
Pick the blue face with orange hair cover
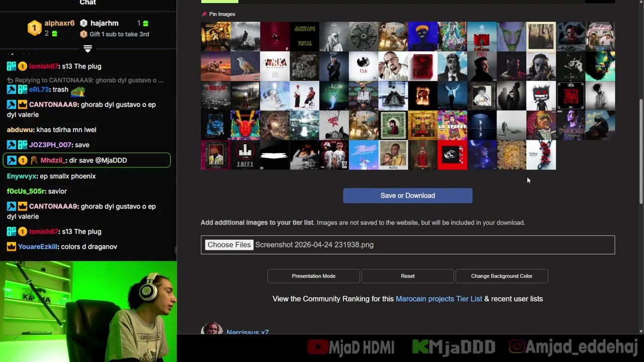pyautogui.click(x=423, y=37)
